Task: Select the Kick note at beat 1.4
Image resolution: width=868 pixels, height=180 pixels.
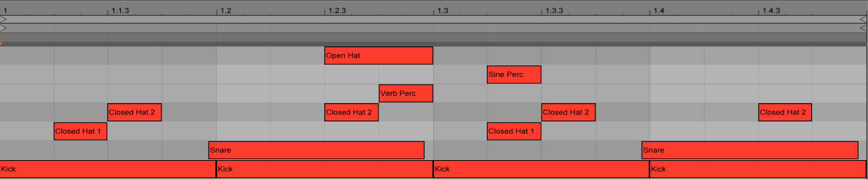Action: click(x=758, y=169)
